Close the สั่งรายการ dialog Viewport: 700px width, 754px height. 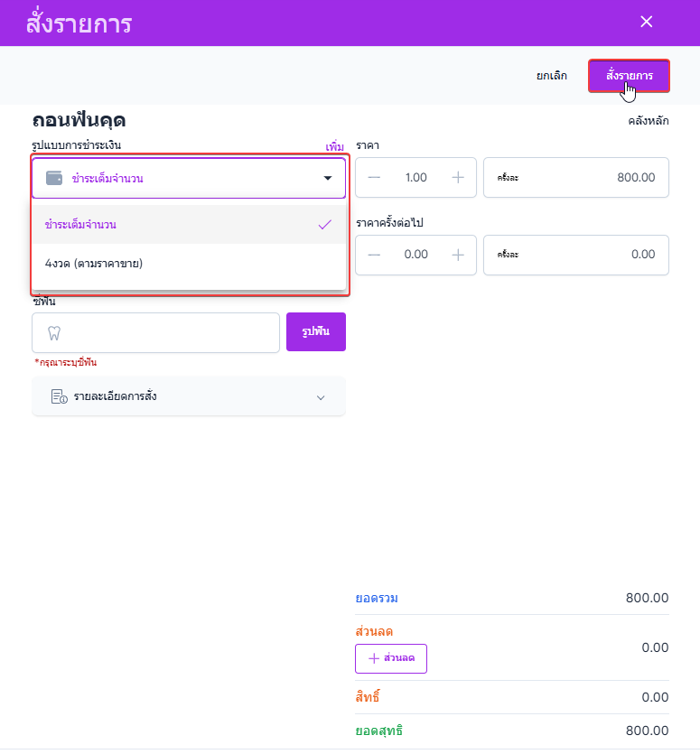646,22
